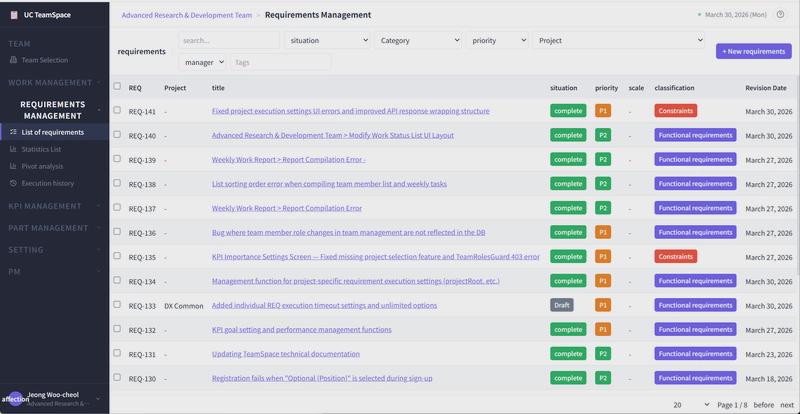Screen dimensions: 800x414
Task: Open the KPI goal setting requirement link
Action: [301, 329]
